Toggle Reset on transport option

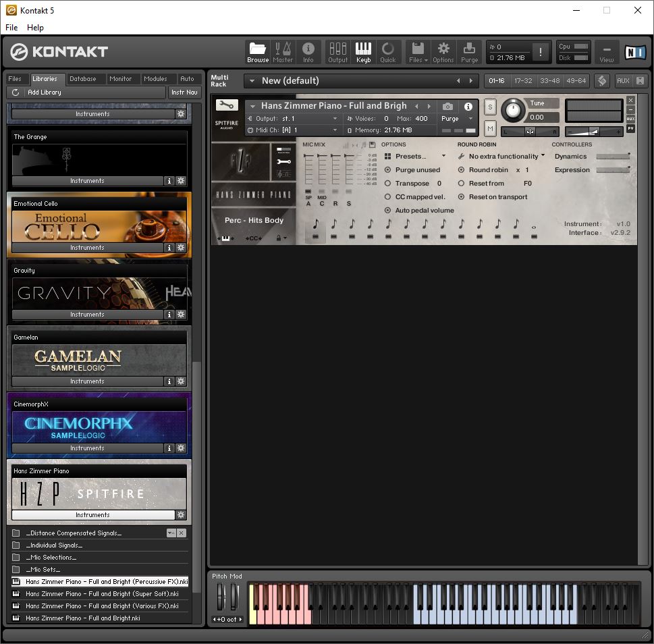pos(461,197)
